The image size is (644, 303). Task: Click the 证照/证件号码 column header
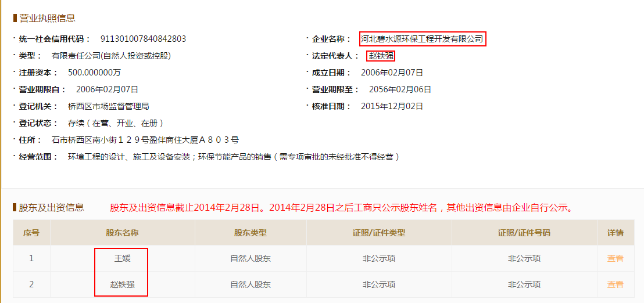[524, 233]
